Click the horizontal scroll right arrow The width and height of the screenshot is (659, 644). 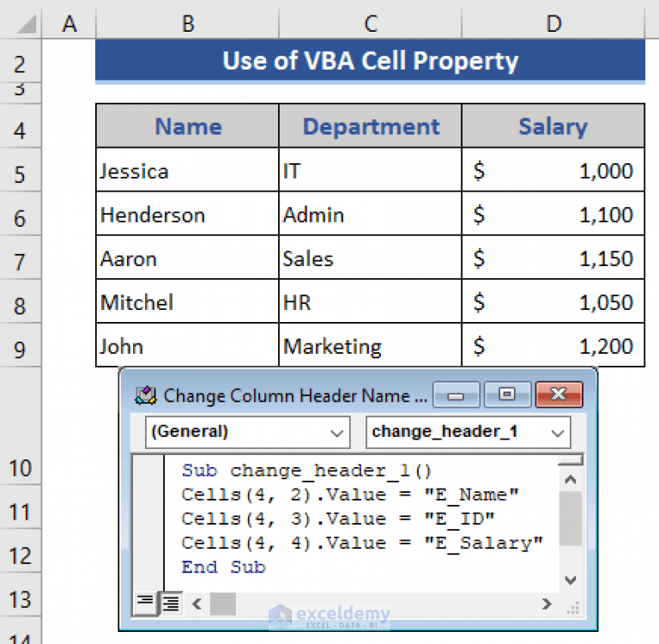point(547,604)
